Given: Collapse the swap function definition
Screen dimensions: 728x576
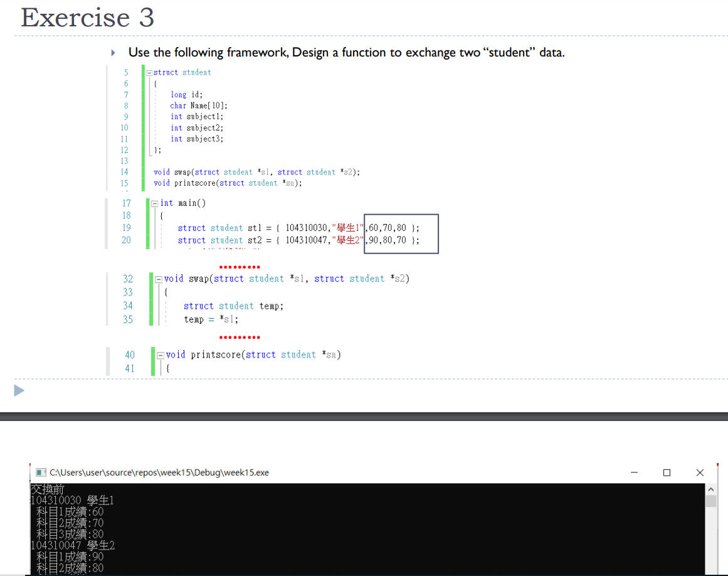Looking at the screenshot, I should (159, 279).
